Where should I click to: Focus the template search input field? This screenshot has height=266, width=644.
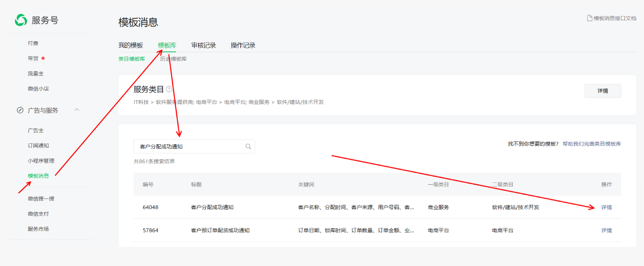click(194, 147)
